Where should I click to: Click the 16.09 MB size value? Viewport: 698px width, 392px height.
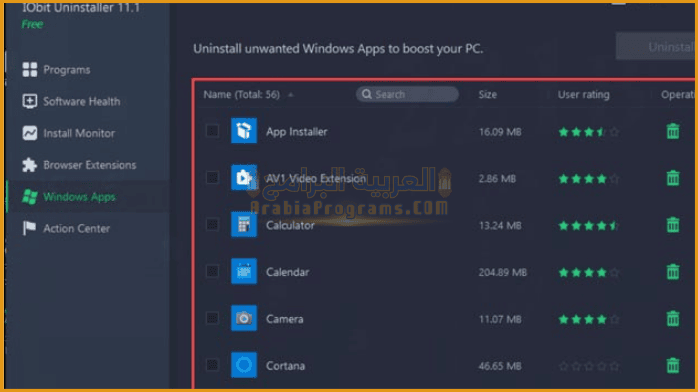500,132
